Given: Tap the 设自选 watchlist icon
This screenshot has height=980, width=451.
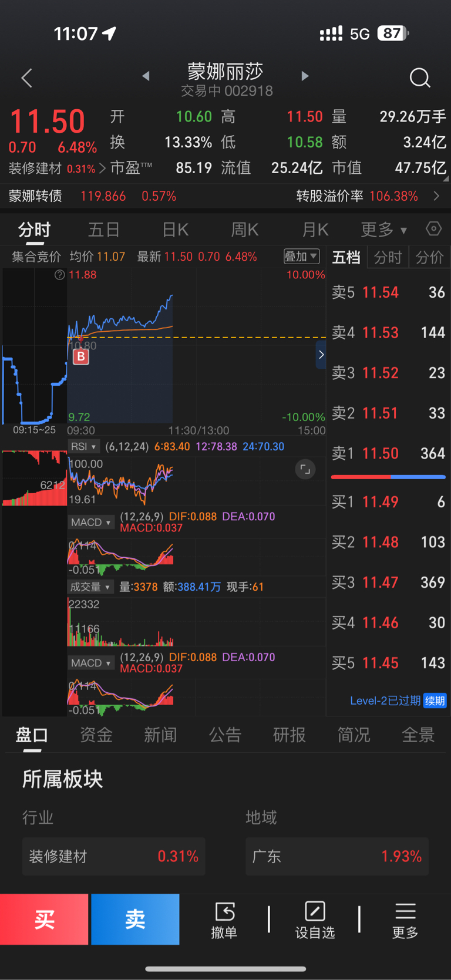Looking at the screenshot, I should [315, 911].
